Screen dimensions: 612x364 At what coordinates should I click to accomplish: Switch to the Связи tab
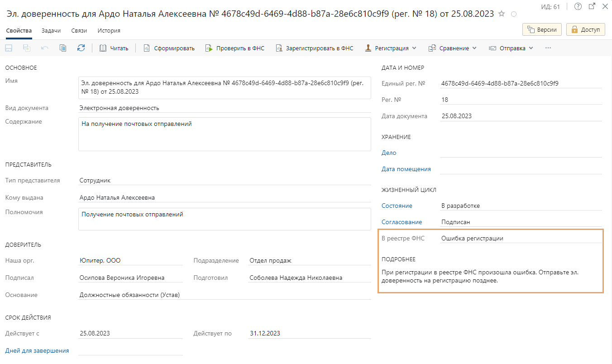(x=79, y=31)
